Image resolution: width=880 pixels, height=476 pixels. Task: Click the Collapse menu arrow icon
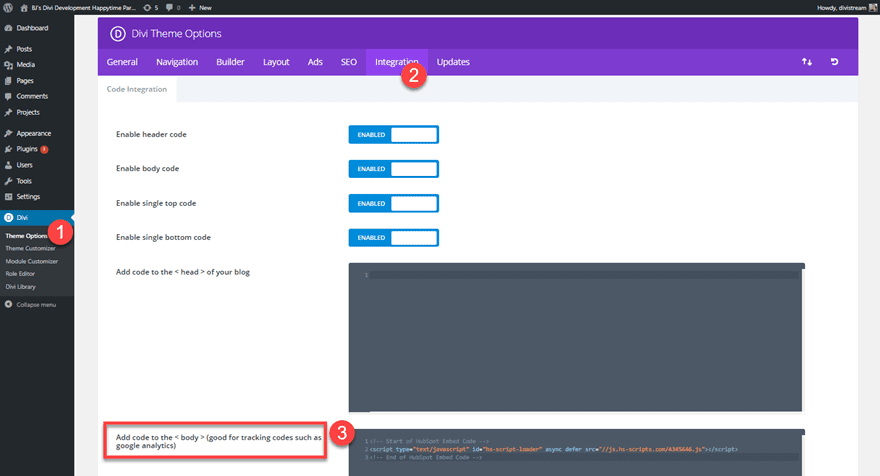(x=8, y=305)
